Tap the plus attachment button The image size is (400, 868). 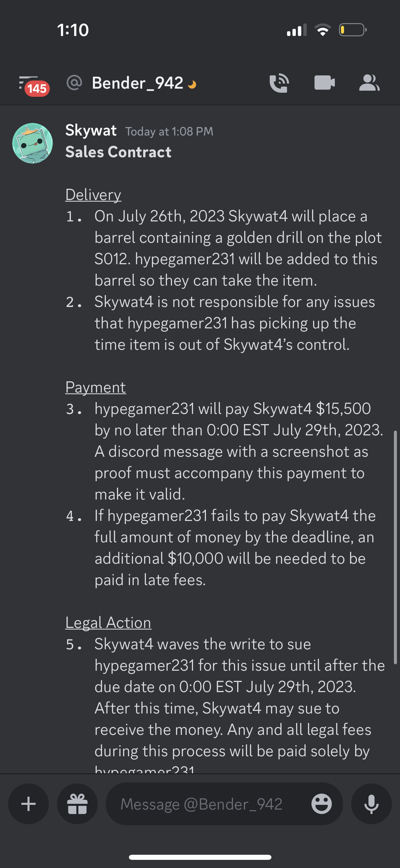[x=28, y=804]
